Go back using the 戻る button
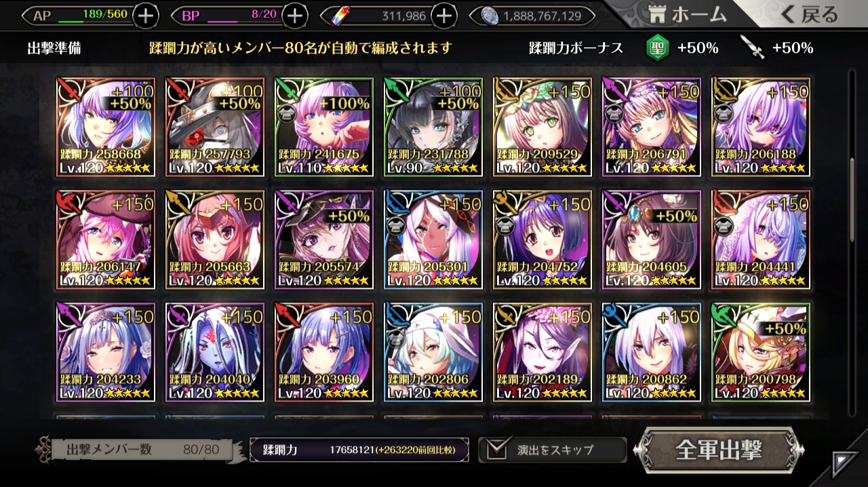This screenshot has height=487, width=868. (810, 14)
